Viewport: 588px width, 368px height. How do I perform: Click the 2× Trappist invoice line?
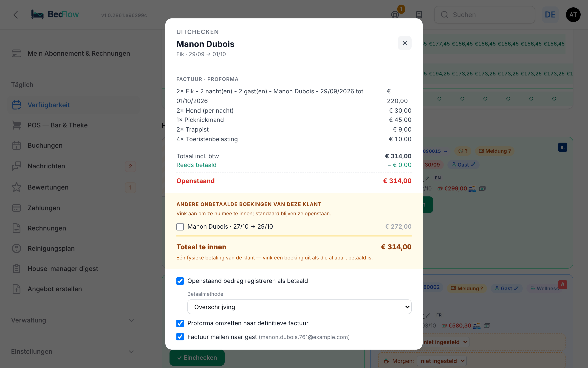(x=294, y=129)
